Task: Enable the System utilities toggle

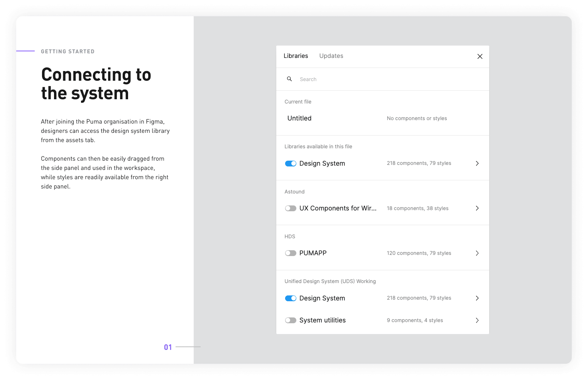Action: (x=291, y=320)
